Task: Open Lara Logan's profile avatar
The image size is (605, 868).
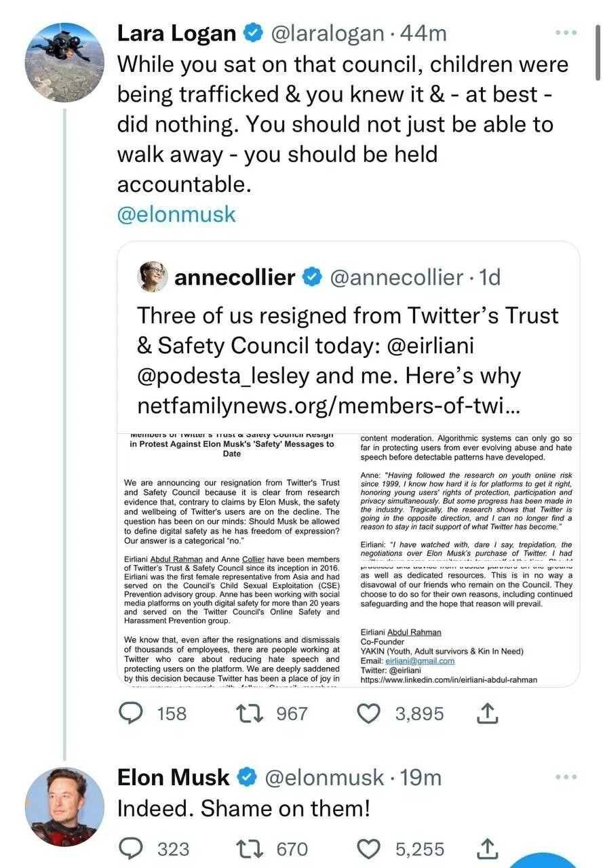Action: tap(65, 62)
